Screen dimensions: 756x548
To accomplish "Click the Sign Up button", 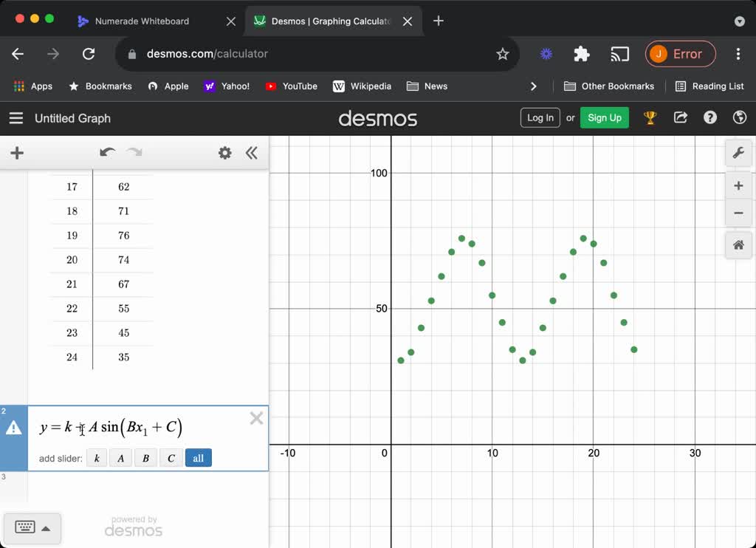I will (604, 117).
